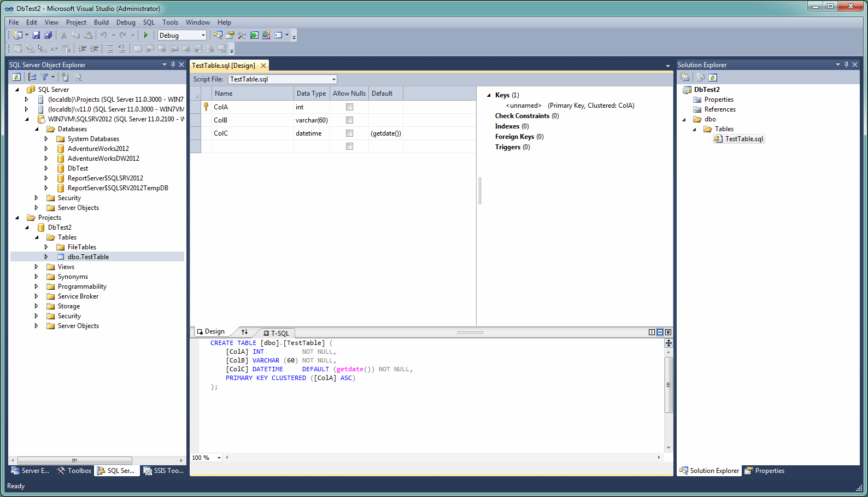Click the ColB name cell
Viewport: 868px width, 497px height.
[x=253, y=120]
